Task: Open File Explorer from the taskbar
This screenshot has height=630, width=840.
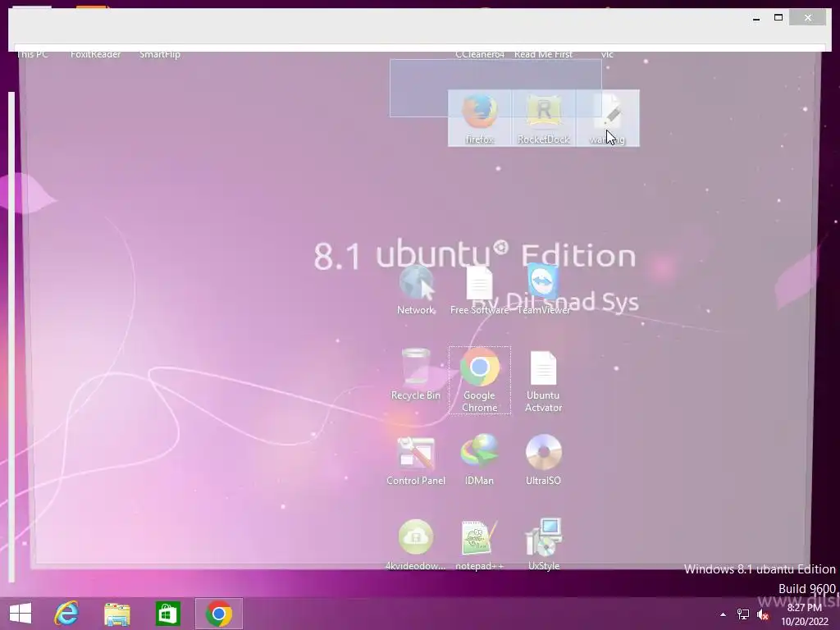Action: coord(116,614)
